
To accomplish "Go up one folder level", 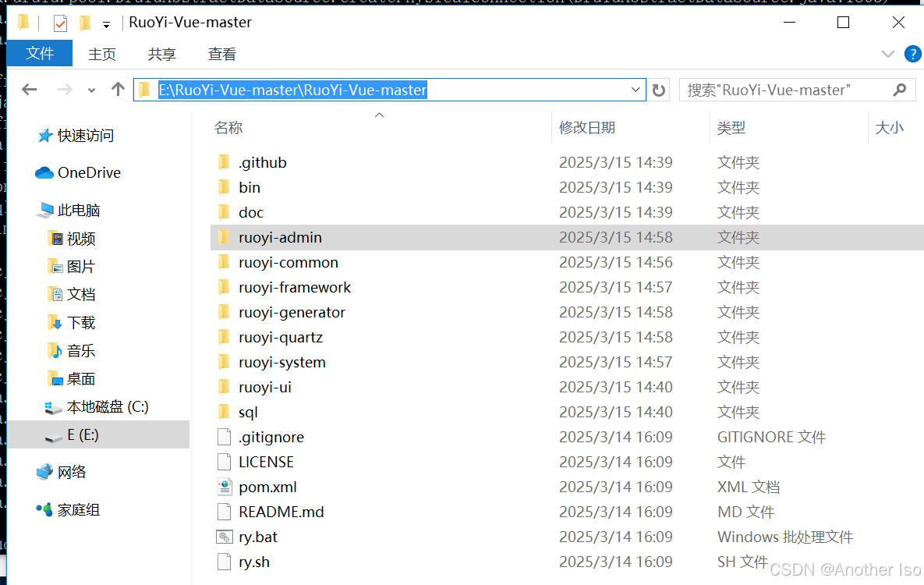I will [x=118, y=89].
